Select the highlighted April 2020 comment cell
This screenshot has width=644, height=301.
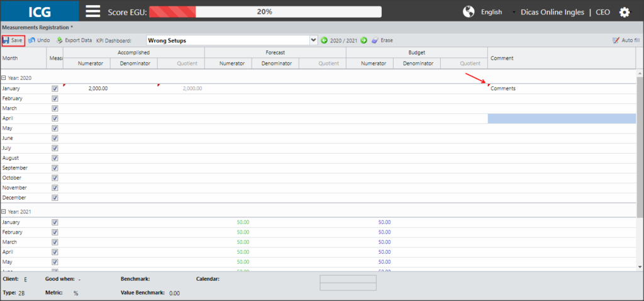pyautogui.click(x=562, y=118)
